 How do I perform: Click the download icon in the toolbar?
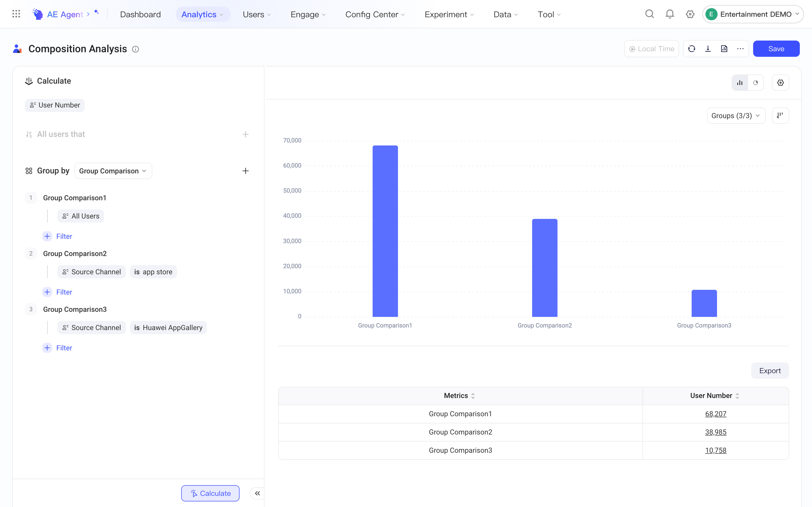coord(708,49)
